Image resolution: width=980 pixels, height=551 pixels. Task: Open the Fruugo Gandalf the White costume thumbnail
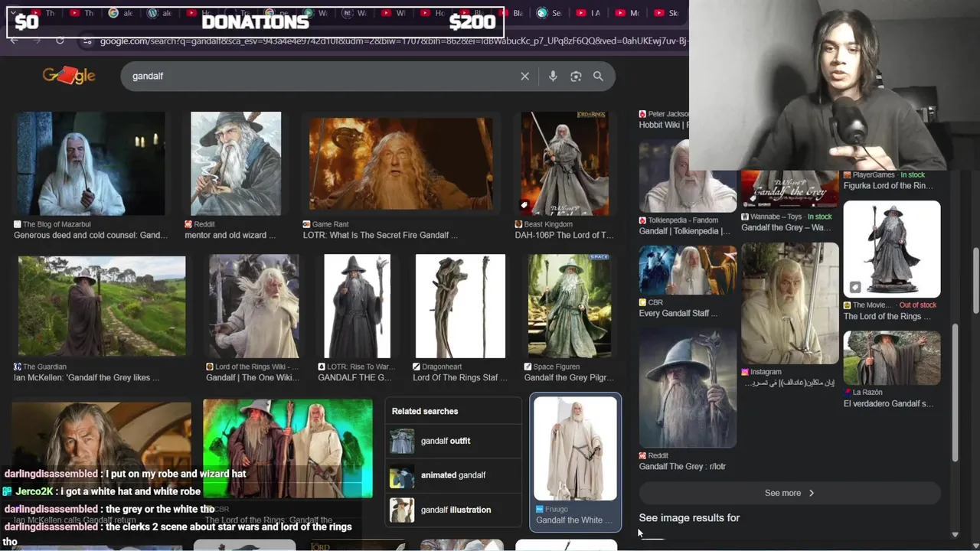[x=575, y=448]
